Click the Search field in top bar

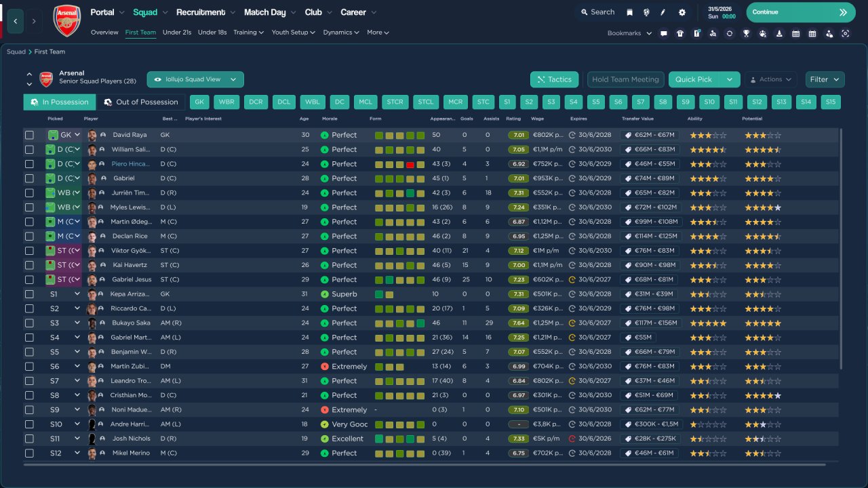(597, 12)
